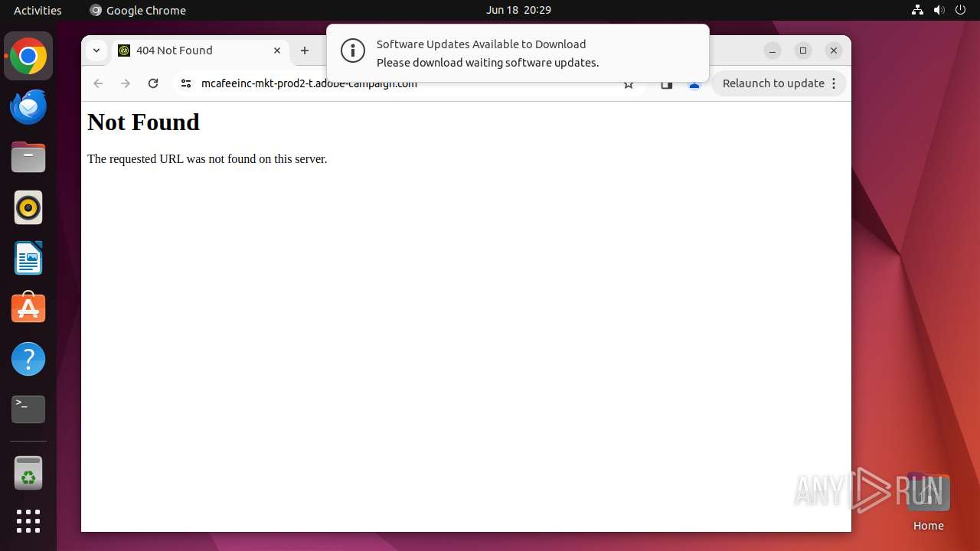
Task: Open the Home folder desktop icon
Action: point(928,501)
